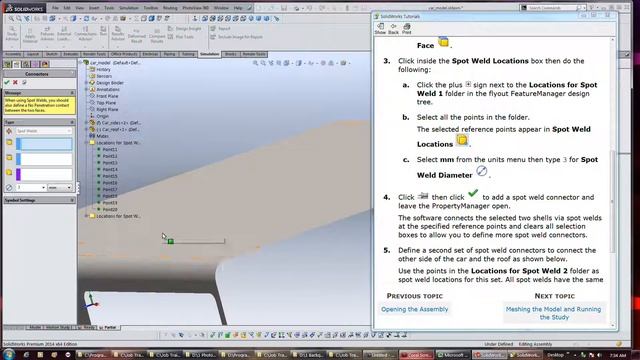Expand the Annotations tree node
This screenshot has width=640, height=360.
click(86, 89)
